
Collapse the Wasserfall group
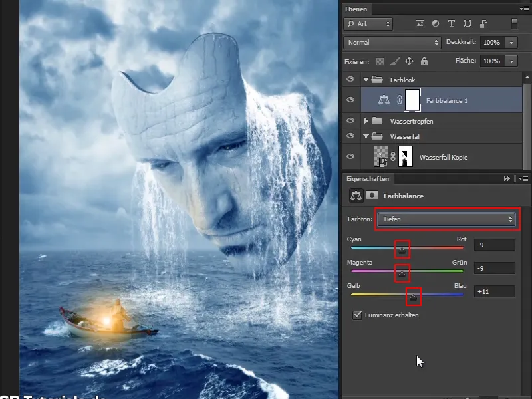(x=366, y=136)
